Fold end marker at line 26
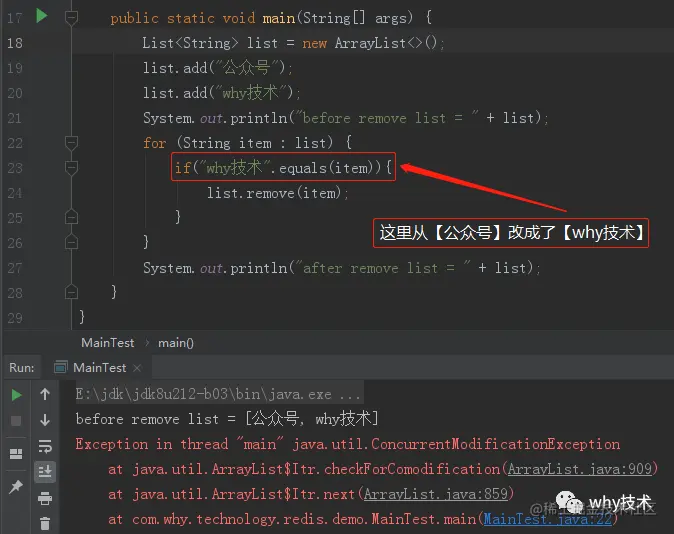The height and width of the screenshot is (534, 674). [71, 242]
